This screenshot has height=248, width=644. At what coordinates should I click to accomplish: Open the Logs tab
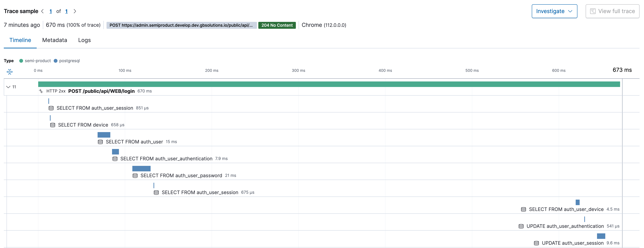coord(84,40)
